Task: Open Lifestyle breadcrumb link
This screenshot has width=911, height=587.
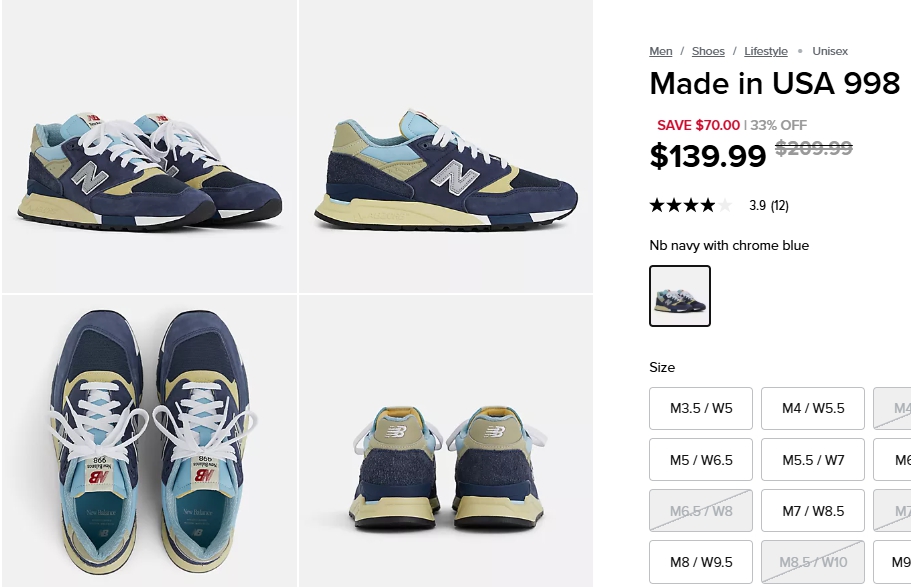Action: [766, 51]
